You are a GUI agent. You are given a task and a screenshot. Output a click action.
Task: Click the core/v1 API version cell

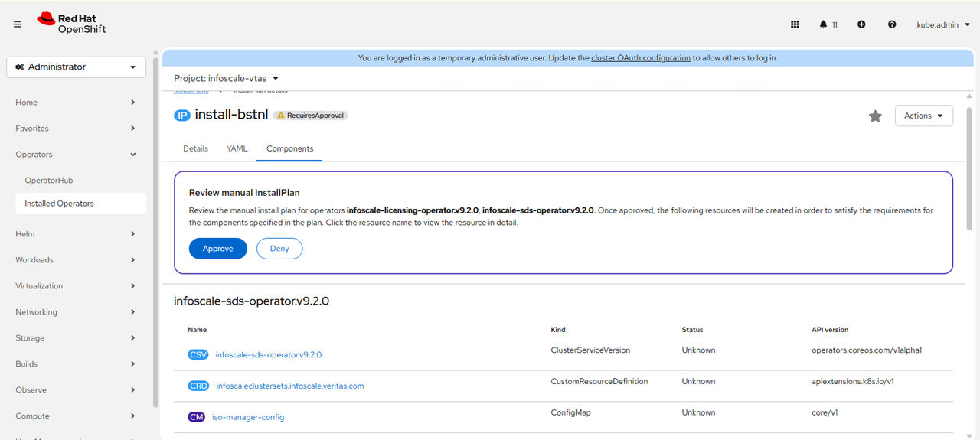[x=825, y=412]
